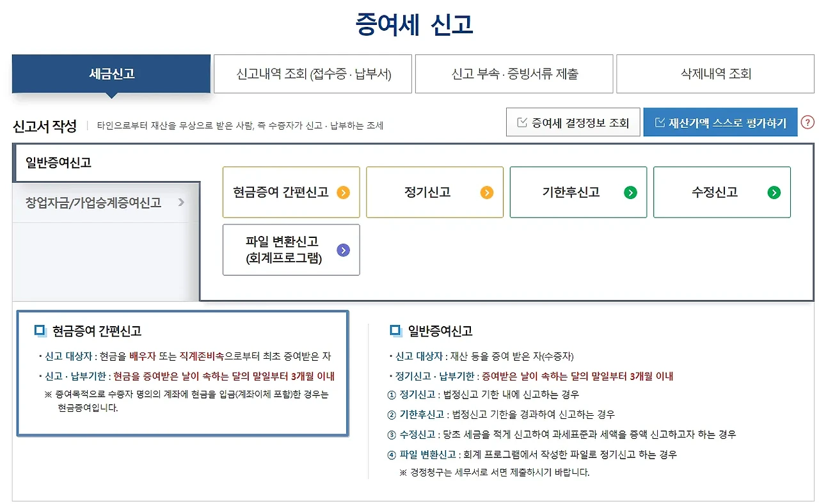
Task: Select the 세금신고 tab
Action: 111,74
